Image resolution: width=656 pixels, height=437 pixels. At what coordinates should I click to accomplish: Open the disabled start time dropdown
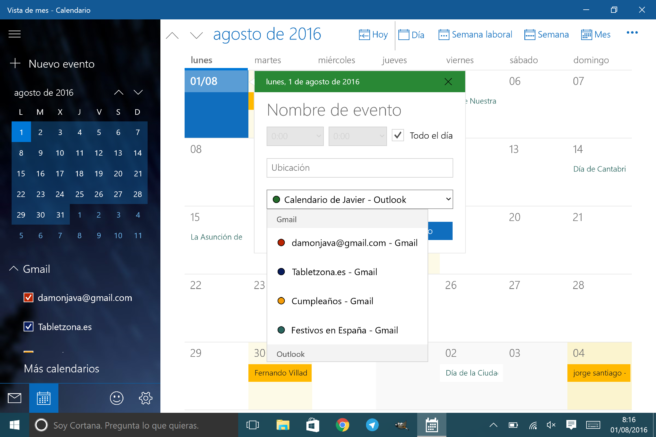pyautogui.click(x=295, y=136)
